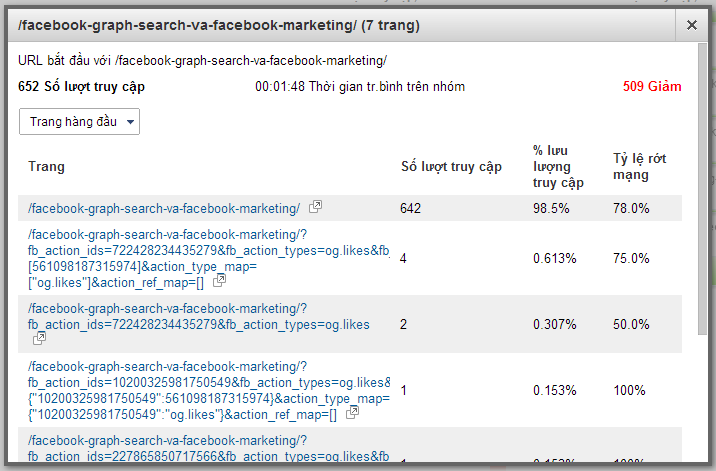Open external icon for 10200325981750549 URL row
This screenshot has width=716, height=471.
click(x=352, y=412)
